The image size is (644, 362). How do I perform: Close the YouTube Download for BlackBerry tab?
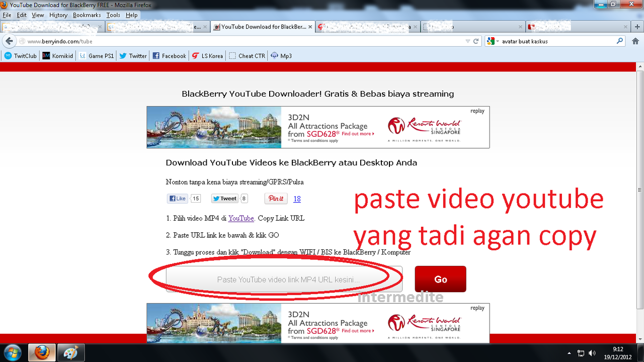tap(310, 27)
